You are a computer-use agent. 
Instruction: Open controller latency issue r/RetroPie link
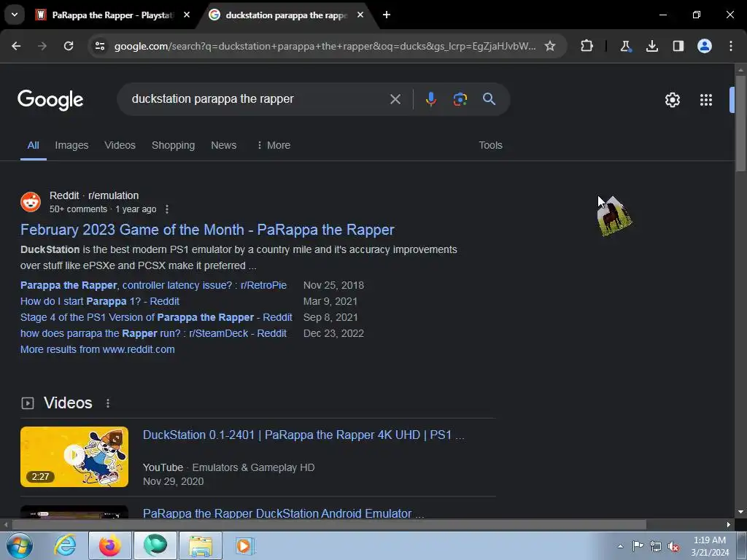[153, 285]
